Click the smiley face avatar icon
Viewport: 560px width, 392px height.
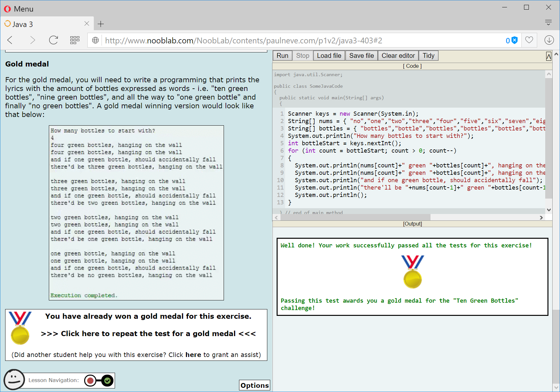coord(14,379)
